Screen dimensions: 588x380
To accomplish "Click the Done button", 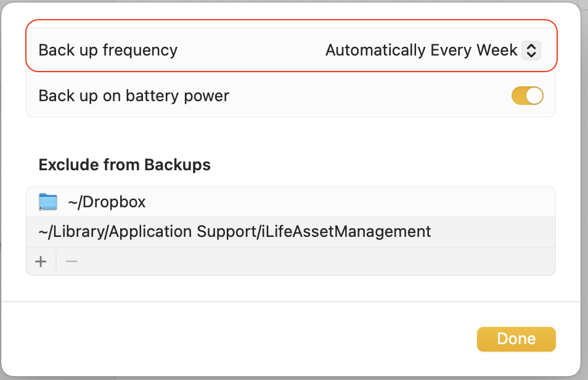I will pyautogui.click(x=516, y=339).
